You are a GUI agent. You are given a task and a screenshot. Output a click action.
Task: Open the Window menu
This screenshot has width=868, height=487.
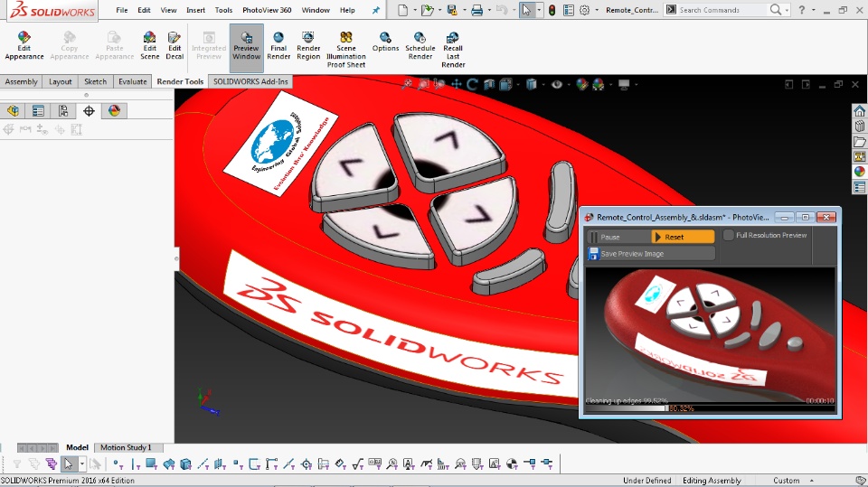coord(316,10)
